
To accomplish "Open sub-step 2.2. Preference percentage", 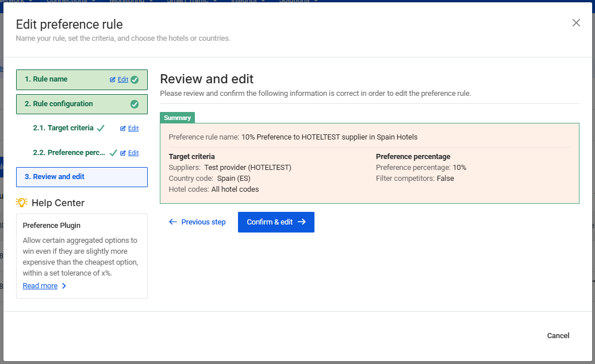I will (x=69, y=153).
